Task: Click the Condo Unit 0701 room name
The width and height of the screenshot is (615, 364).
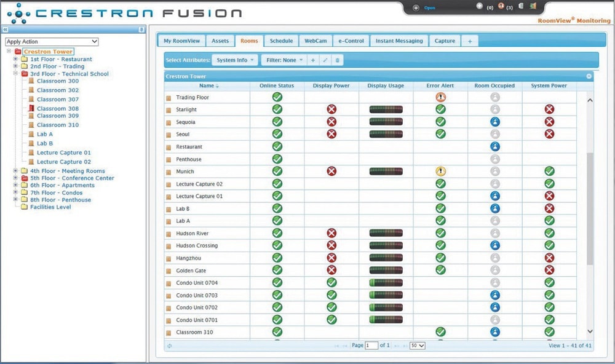Action: coord(197,320)
